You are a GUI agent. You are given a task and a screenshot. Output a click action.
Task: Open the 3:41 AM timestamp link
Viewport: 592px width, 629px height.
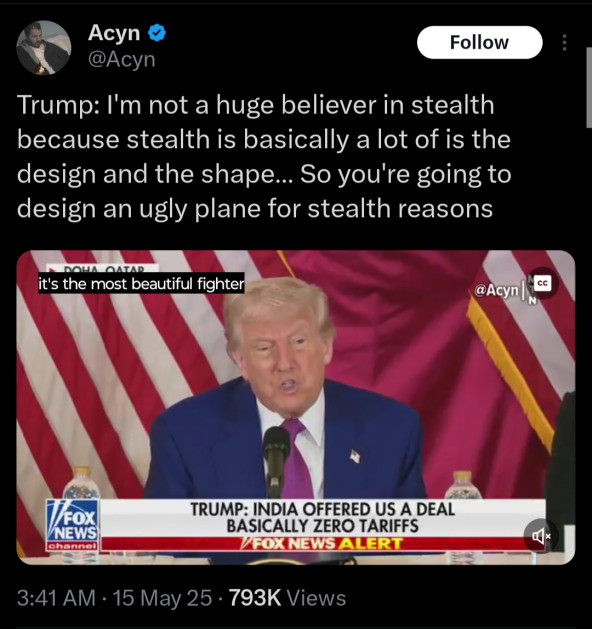tap(56, 598)
